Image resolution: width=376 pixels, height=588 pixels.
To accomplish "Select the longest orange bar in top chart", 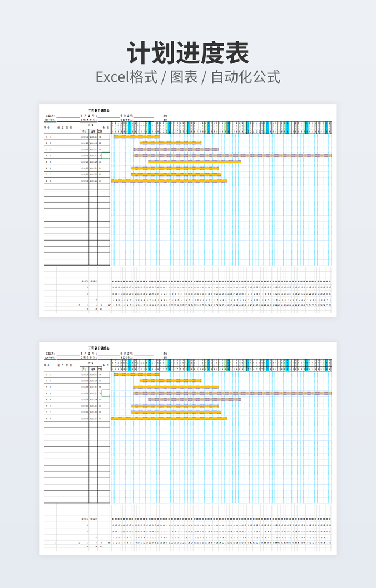I will point(232,156).
